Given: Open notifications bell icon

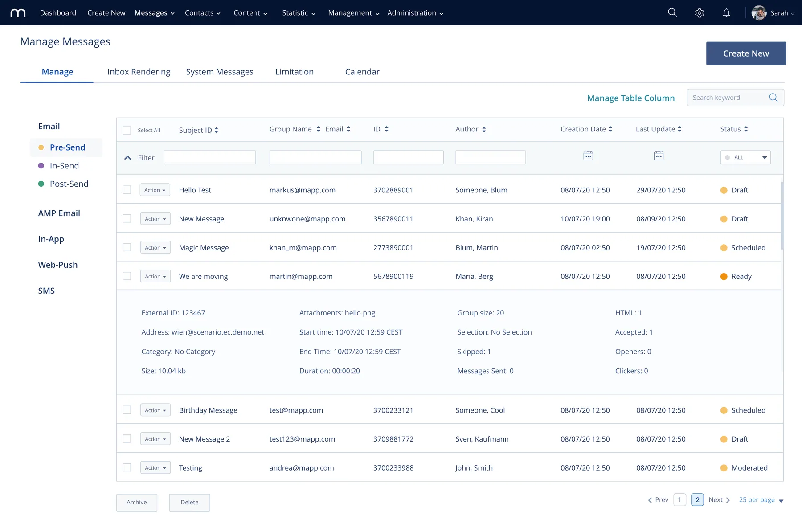Looking at the screenshot, I should [726, 13].
